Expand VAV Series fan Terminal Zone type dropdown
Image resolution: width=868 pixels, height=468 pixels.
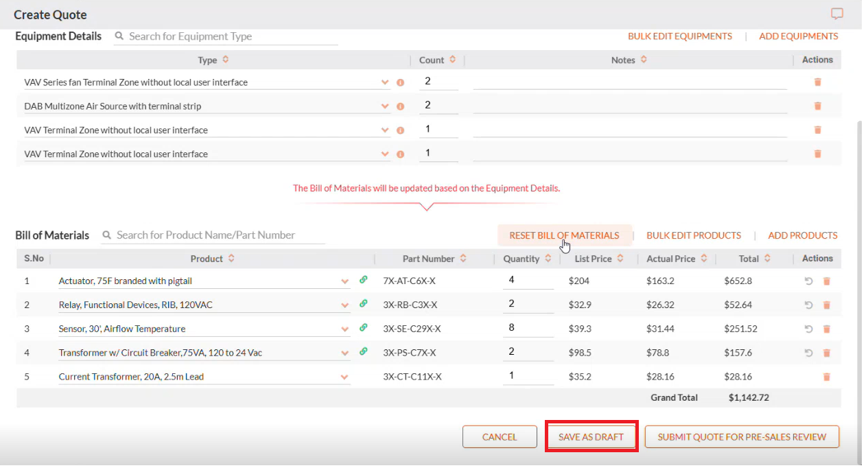tap(385, 82)
